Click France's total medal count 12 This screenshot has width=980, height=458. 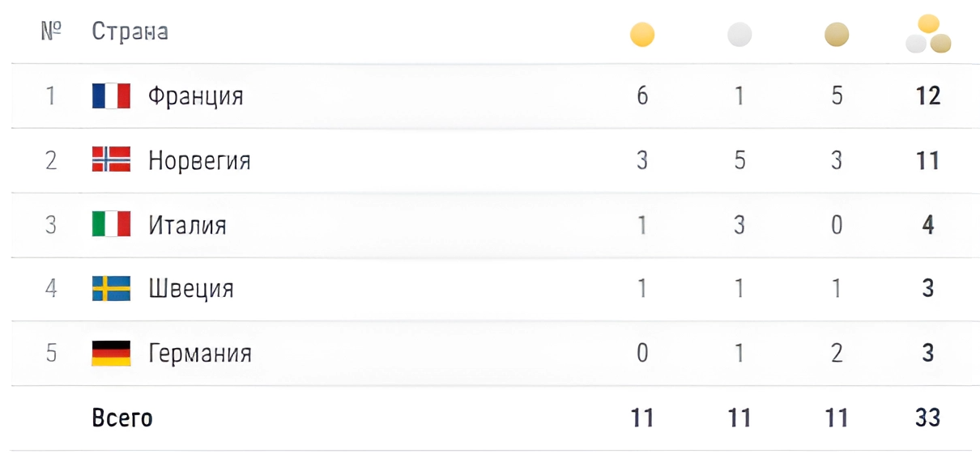click(928, 96)
